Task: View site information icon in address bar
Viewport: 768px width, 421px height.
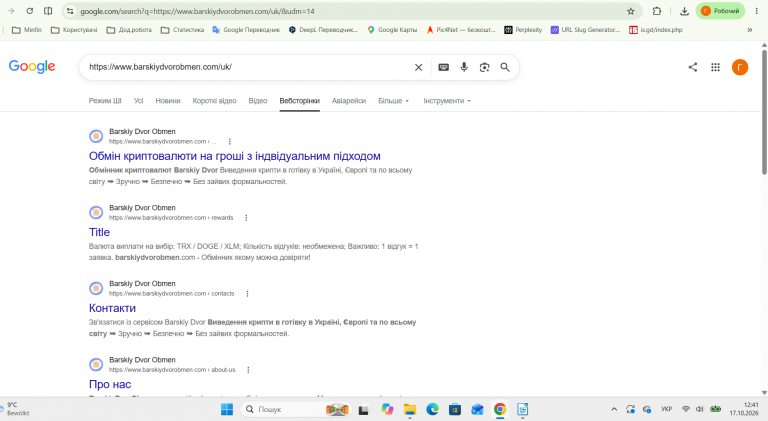Action: coord(70,11)
